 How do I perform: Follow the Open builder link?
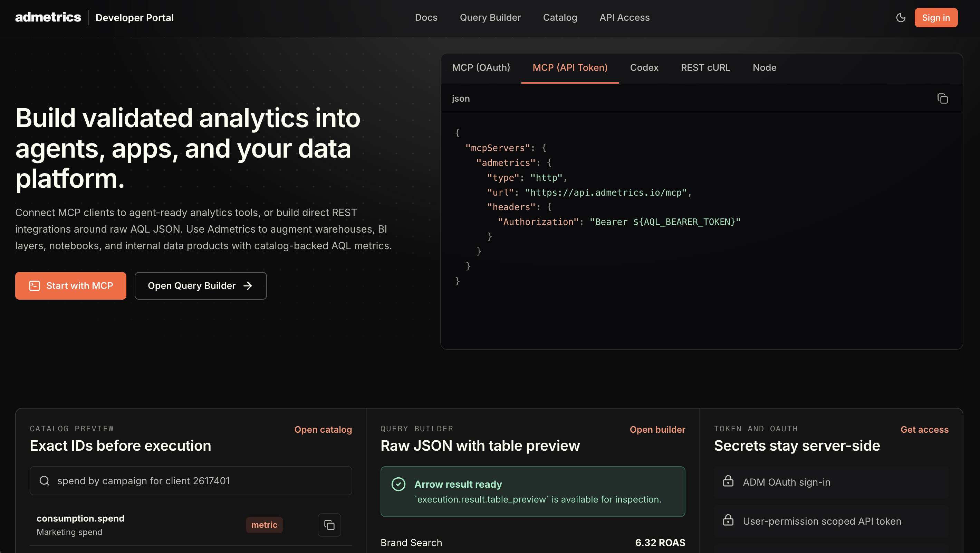tap(657, 430)
